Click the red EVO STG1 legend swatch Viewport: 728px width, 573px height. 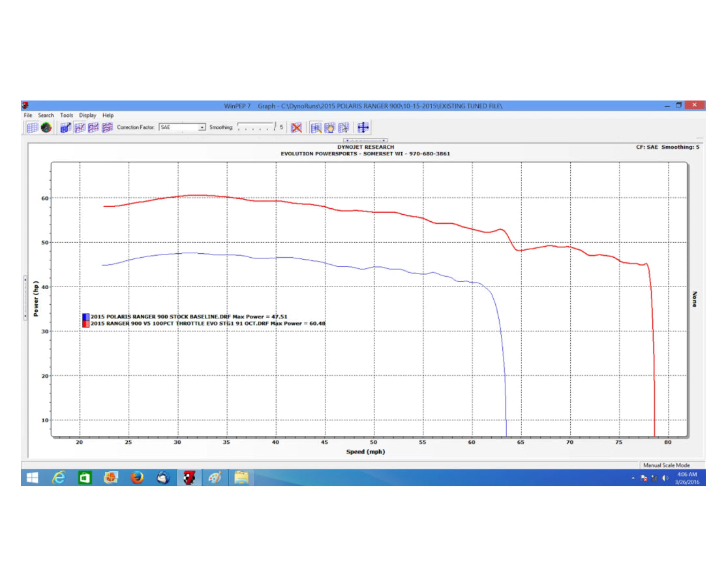(85, 323)
